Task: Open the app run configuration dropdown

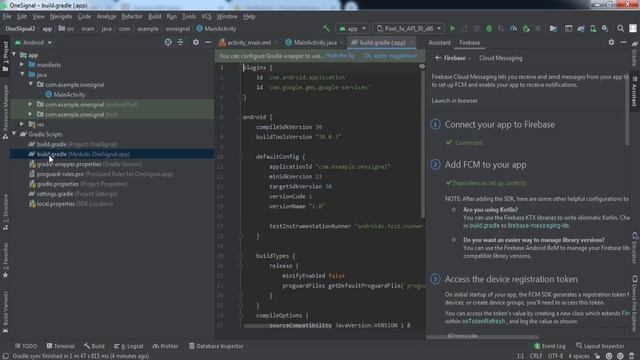Action: click(x=352, y=29)
